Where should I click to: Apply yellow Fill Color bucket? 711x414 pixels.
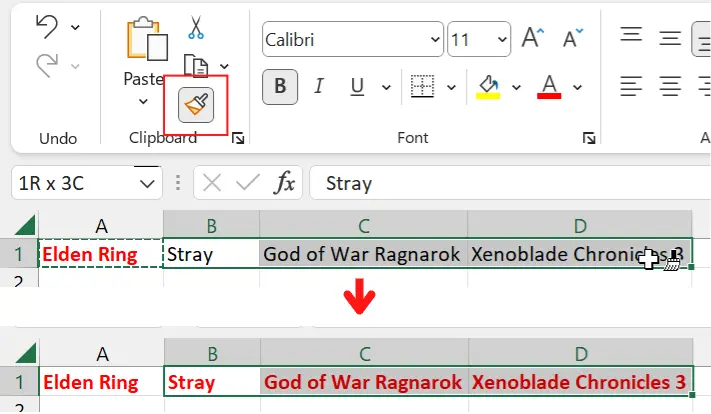[x=488, y=87]
